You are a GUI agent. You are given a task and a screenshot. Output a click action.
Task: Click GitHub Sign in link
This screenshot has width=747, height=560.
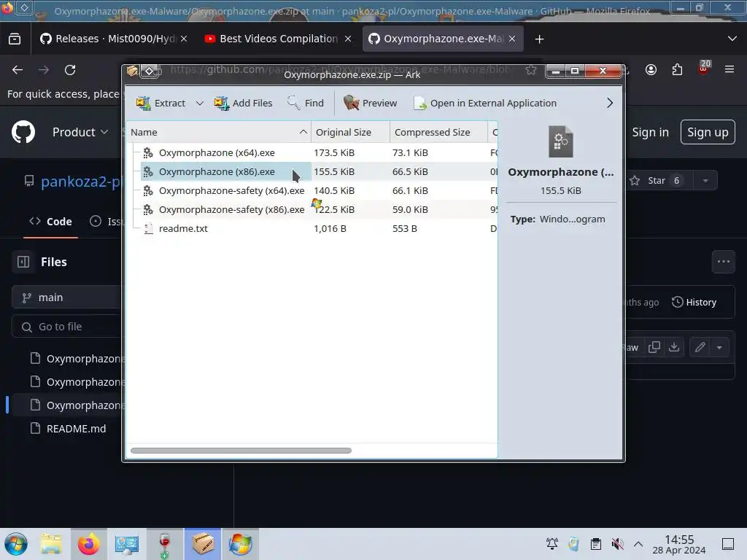[x=650, y=132]
